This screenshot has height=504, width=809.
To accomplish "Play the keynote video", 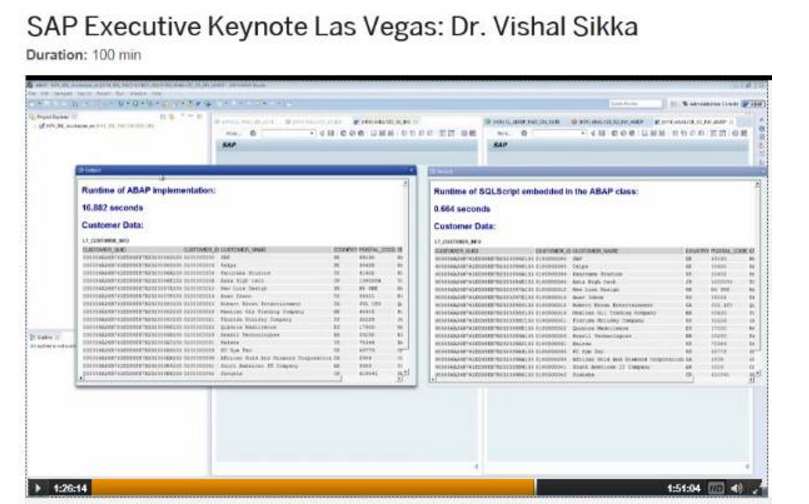I will pyautogui.click(x=38, y=488).
